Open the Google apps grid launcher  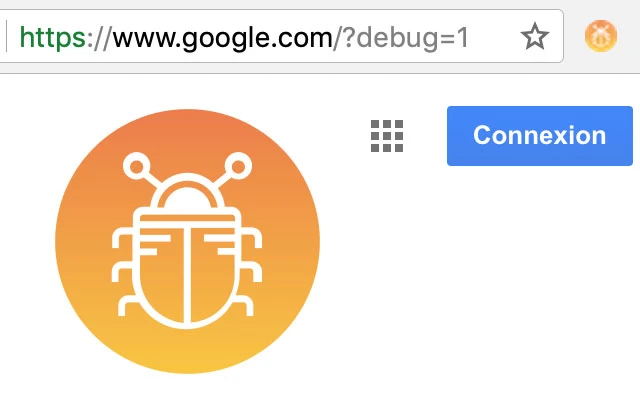[387, 136]
